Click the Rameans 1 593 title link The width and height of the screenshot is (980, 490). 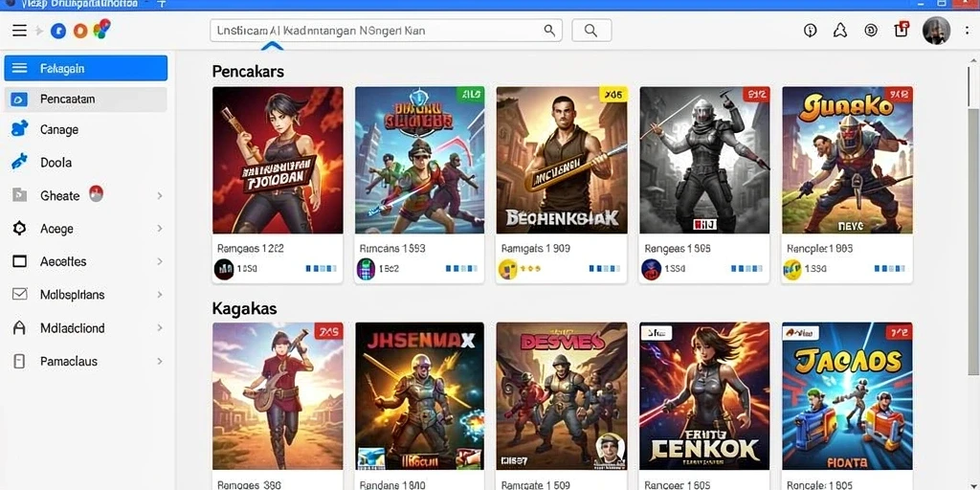392,248
